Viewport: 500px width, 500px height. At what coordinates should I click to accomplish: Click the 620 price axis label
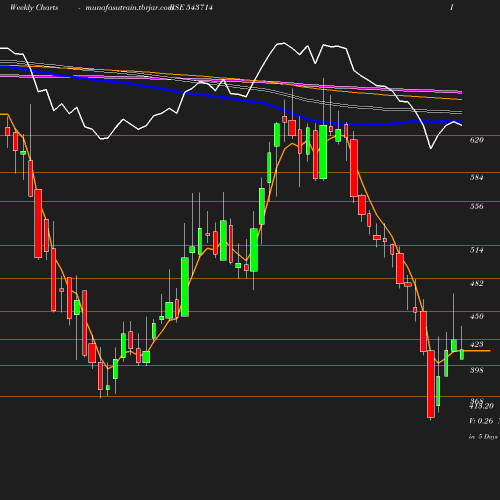(477, 140)
